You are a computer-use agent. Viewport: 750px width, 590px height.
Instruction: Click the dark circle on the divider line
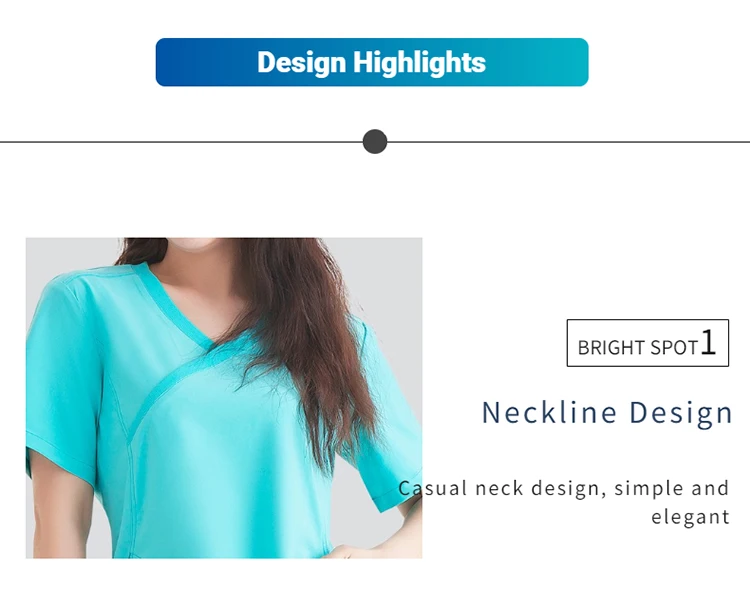pos(375,142)
